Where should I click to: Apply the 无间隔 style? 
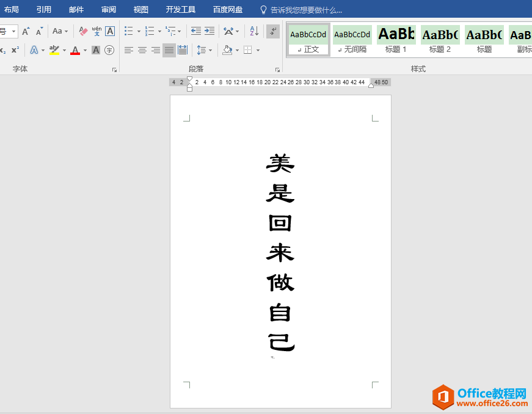352,40
